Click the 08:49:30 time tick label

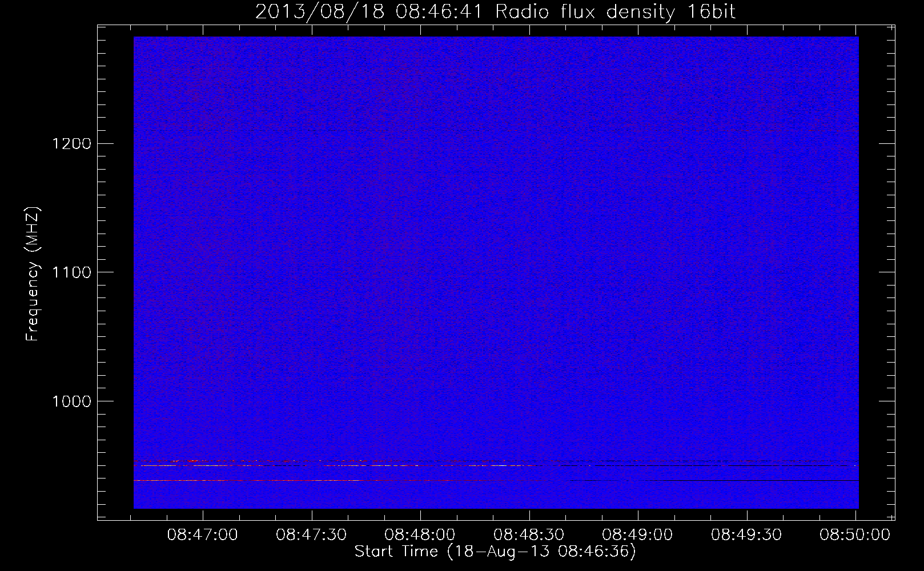click(x=746, y=535)
